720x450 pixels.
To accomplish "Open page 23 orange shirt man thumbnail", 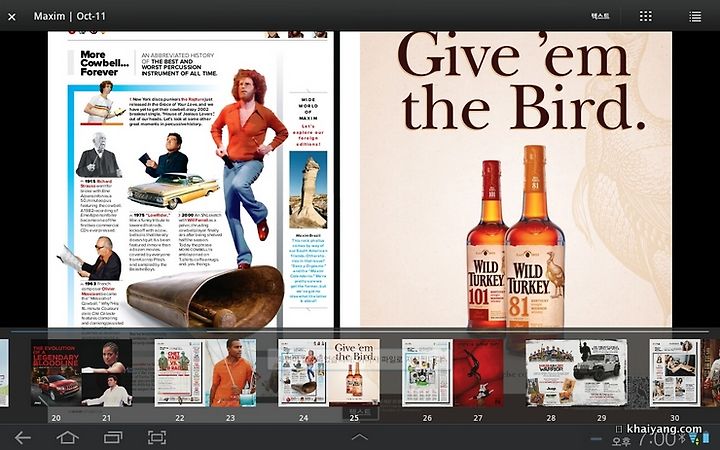I will tap(231, 373).
